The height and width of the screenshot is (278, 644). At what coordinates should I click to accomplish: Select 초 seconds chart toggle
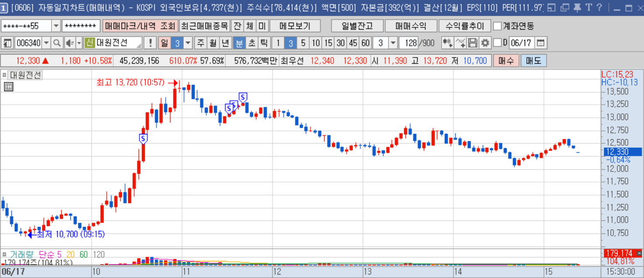pos(252,43)
